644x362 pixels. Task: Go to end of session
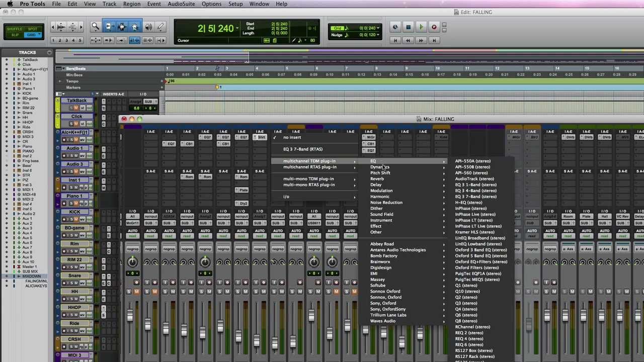pyautogui.click(x=434, y=40)
